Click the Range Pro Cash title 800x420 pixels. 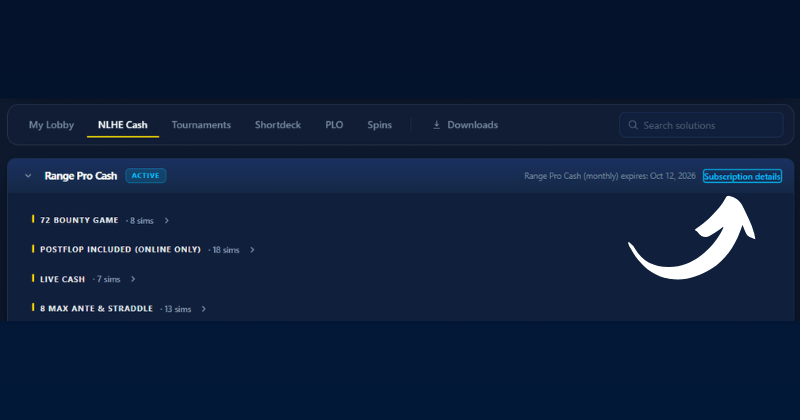pos(81,176)
